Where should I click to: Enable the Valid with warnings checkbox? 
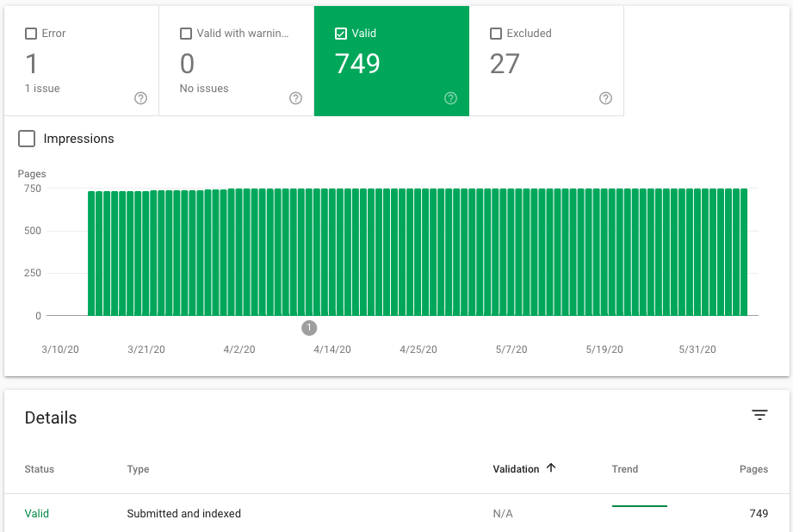coord(185,33)
